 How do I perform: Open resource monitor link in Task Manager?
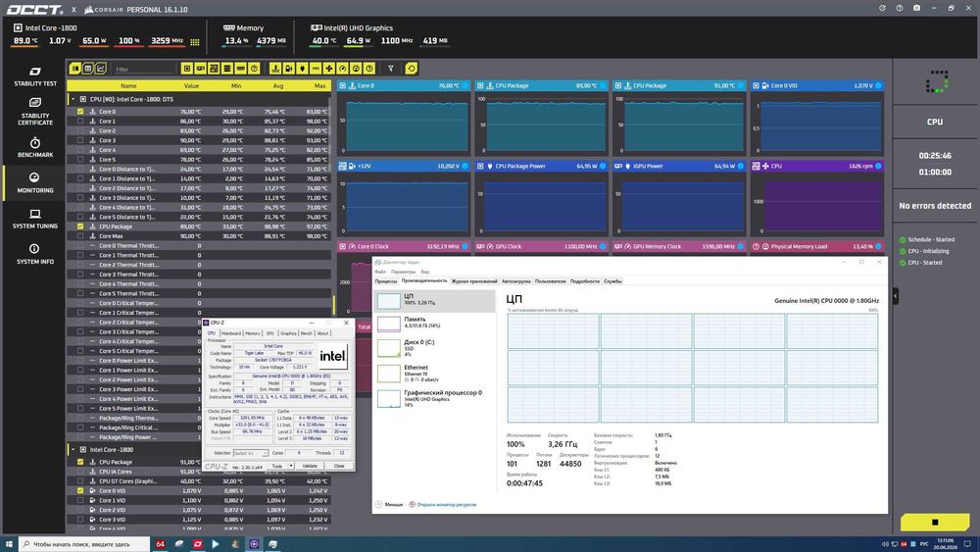point(446,505)
